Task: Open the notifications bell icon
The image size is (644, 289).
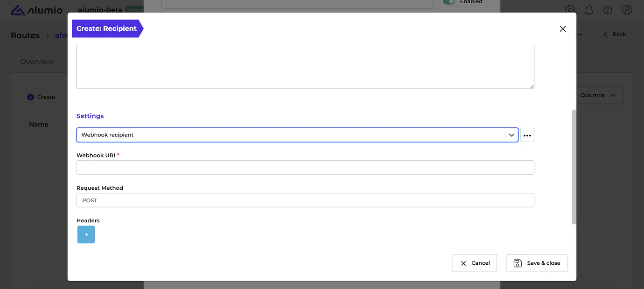Action: [589, 10]
